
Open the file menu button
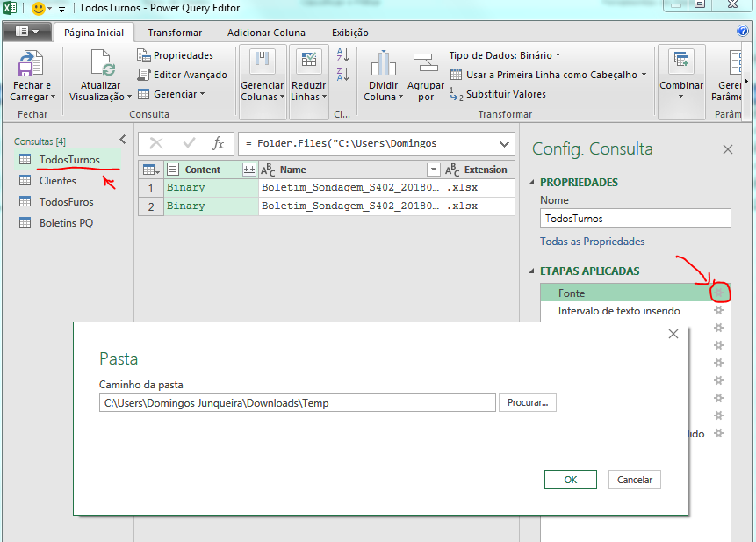[27, 32]
